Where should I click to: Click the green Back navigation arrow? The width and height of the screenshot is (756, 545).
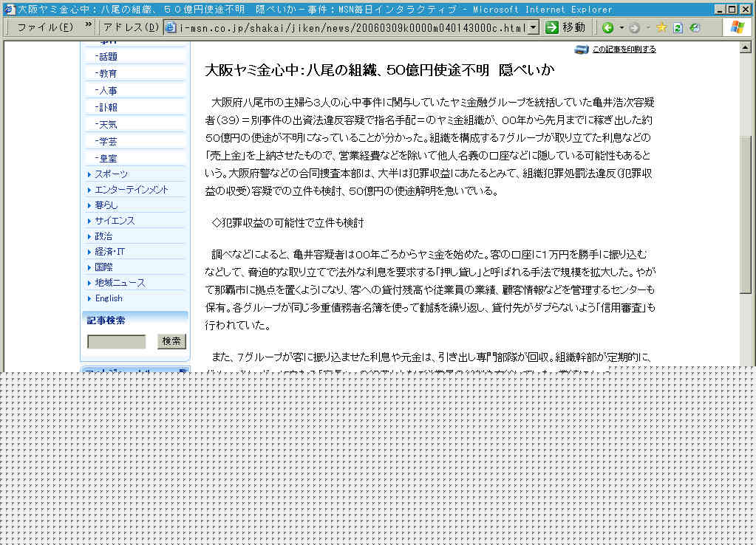point(607,27)
